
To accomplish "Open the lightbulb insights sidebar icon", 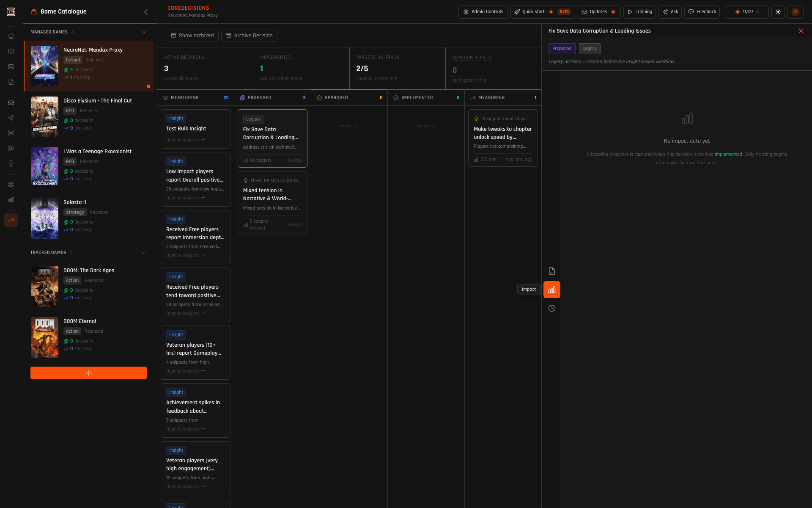I will [11, 164].
